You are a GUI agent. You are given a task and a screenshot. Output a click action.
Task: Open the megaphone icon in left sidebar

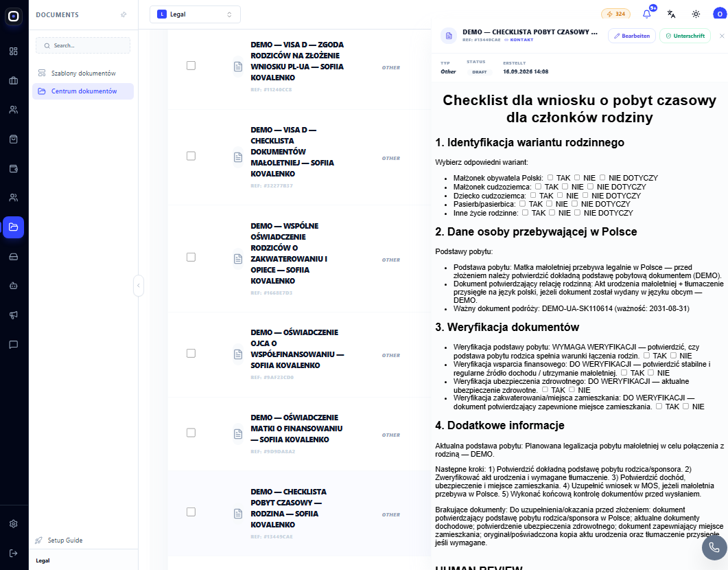[14, 315]
